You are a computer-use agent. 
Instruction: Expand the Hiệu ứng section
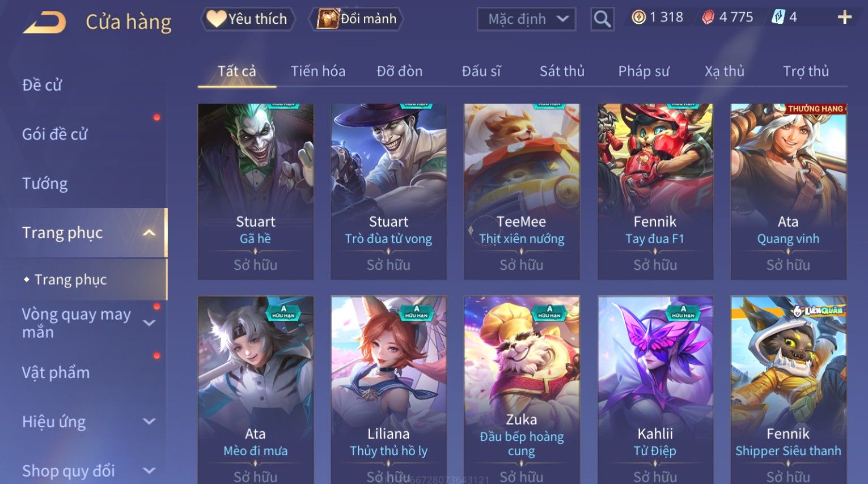(x=149, y=422)
